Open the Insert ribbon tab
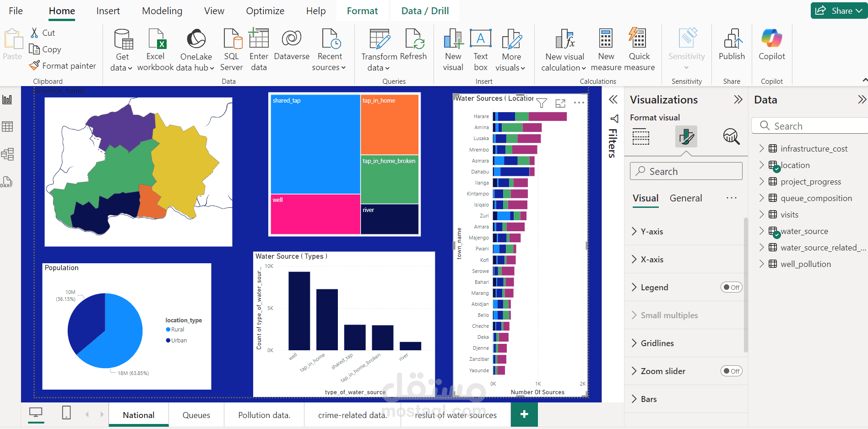 tap(108, 11)
